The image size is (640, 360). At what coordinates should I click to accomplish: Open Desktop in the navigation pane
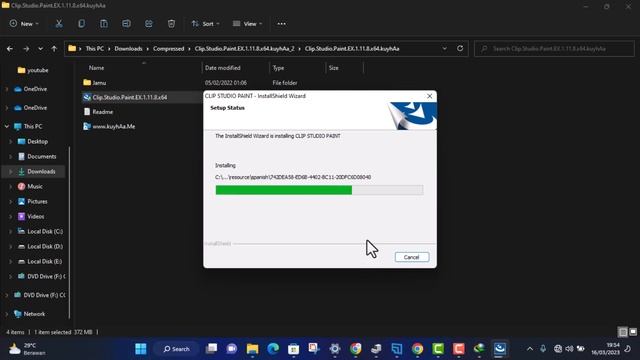pos(33,141)
